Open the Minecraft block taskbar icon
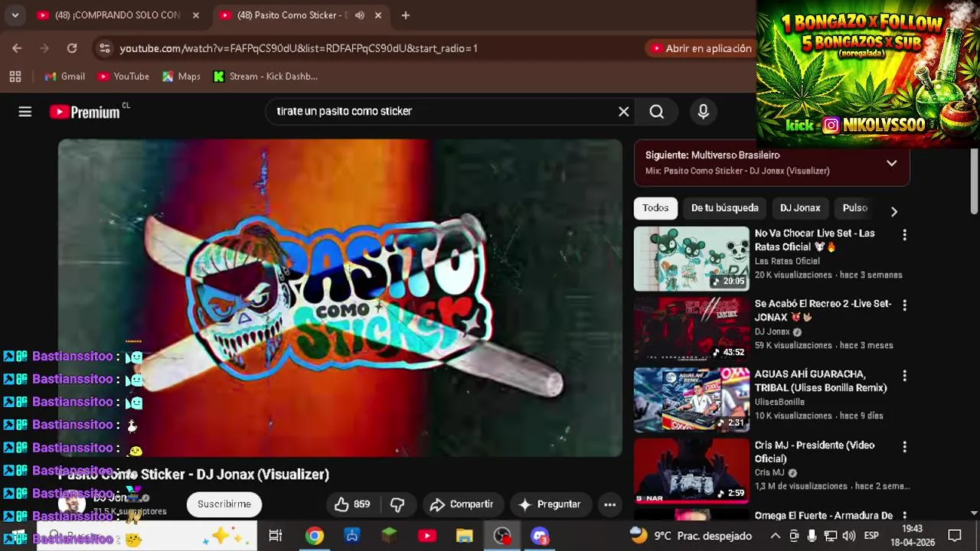Viewport: 980px width, 551px height. [390, 536]
